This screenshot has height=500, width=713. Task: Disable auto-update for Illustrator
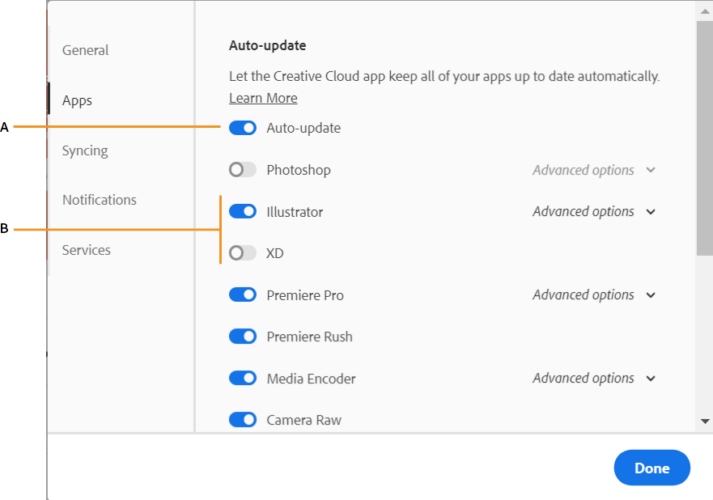point(243,211)
